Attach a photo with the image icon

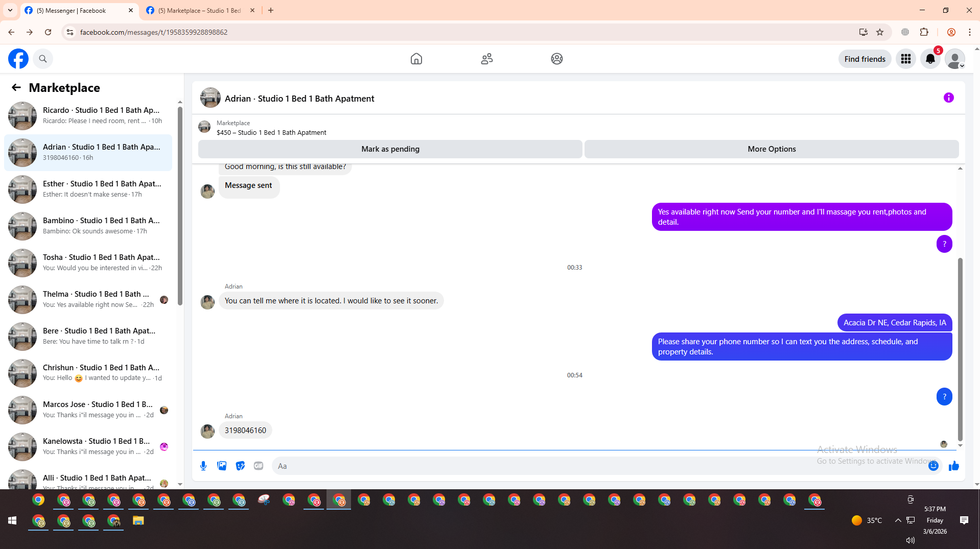tap(222, 466)
